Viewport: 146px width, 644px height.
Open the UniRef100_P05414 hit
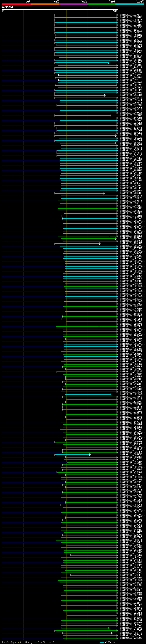pyautogui.click(x=131, y=67)
